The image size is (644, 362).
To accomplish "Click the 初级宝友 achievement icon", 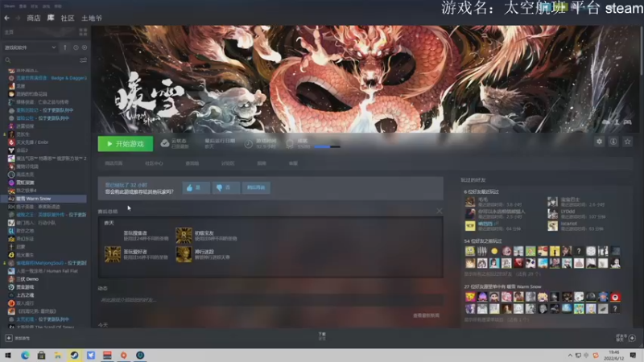I will click(184, 236).
